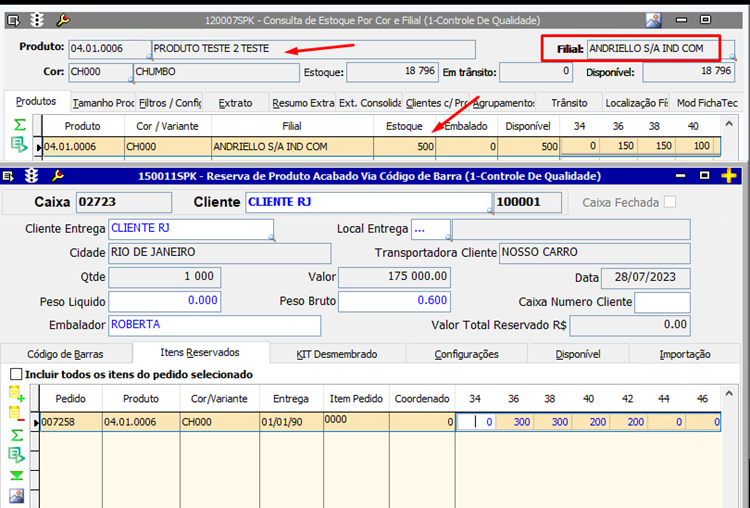This screenshot has width=750, height=508.
Task: Click the wrench icon in the Consulta de Estoque title bar
Action: tap(63, 19)
